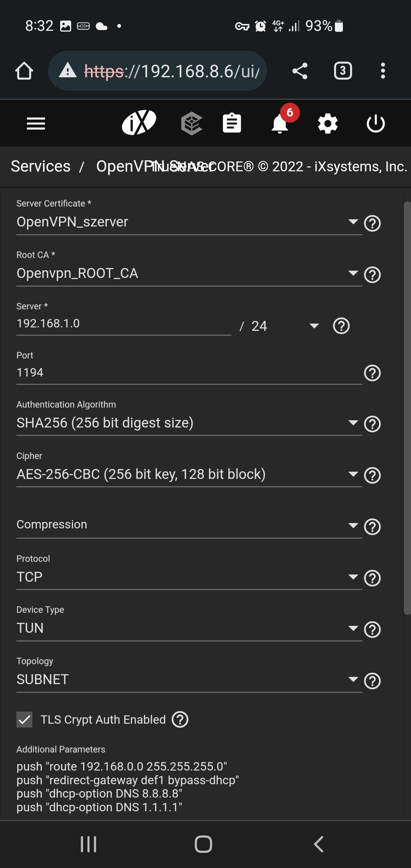Go to Services breadcrumb

pyautogui.click(x=41, y=166)
